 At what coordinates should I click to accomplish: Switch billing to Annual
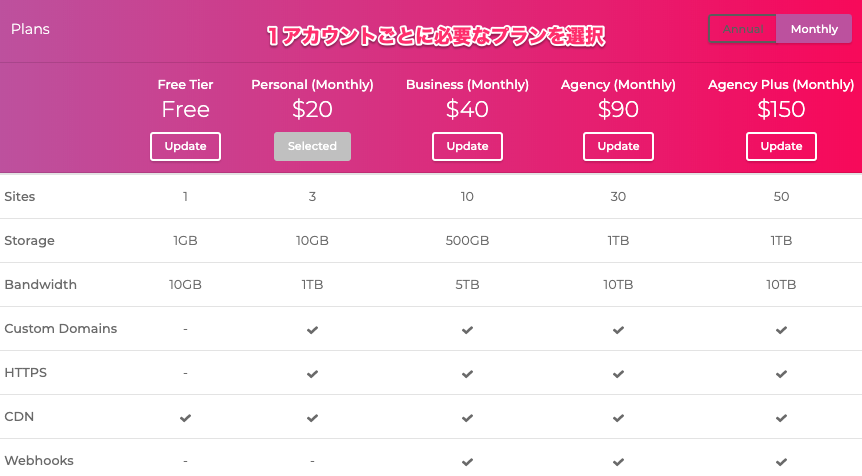click(x=743, y=29)
